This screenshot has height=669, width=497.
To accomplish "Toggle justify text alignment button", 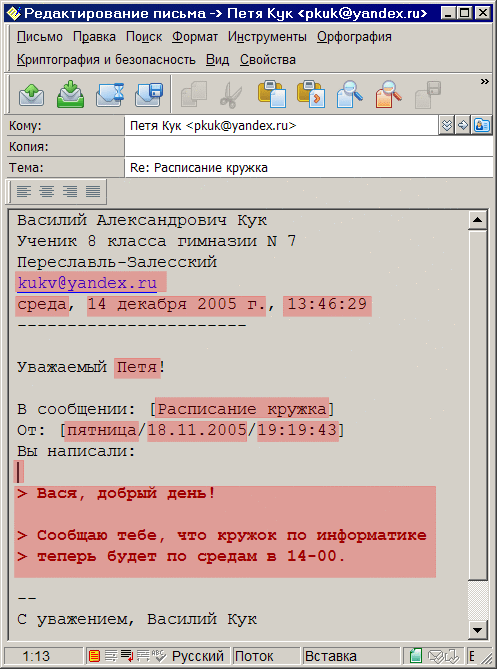I will 93,191.
